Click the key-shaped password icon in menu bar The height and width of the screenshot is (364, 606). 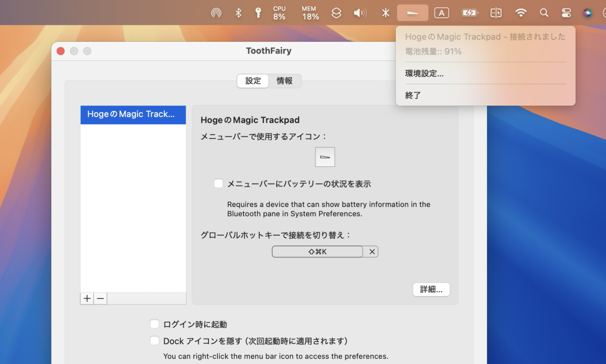tap(258, 13)
